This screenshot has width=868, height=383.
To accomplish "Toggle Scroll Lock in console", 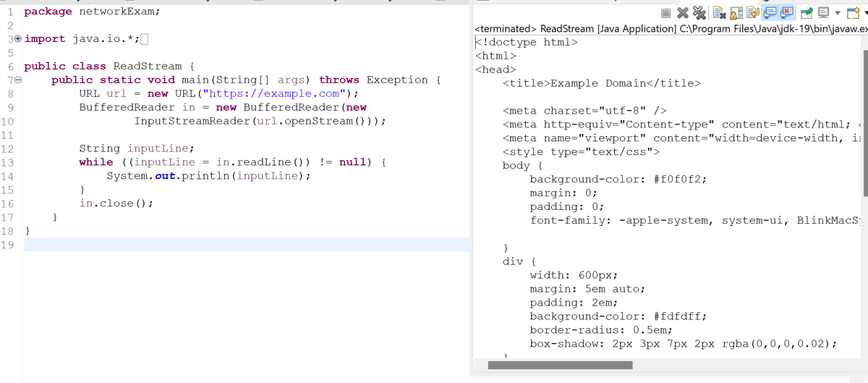I will [x=736, y=13].
